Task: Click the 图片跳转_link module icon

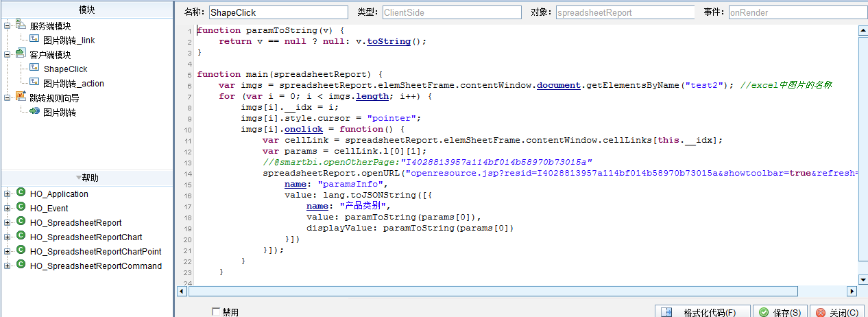Action: point(34,40)
